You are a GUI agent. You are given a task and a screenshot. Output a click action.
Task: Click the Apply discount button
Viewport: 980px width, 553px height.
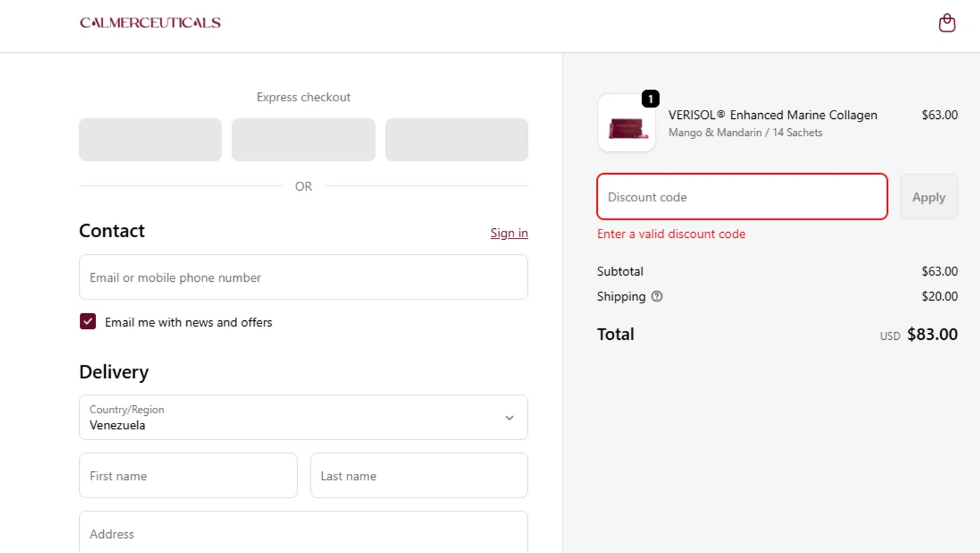pos(928,197)
